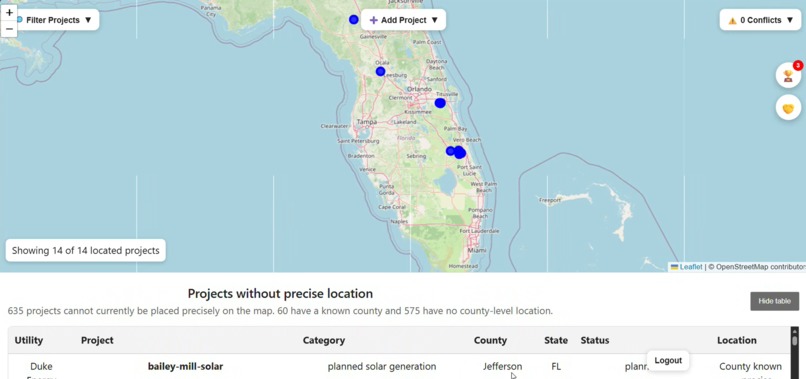Image resolution: width=806 pixels, height=379 pixels.
Task: Open the OpenStreetMap contributors link
Action: [761, 267]
